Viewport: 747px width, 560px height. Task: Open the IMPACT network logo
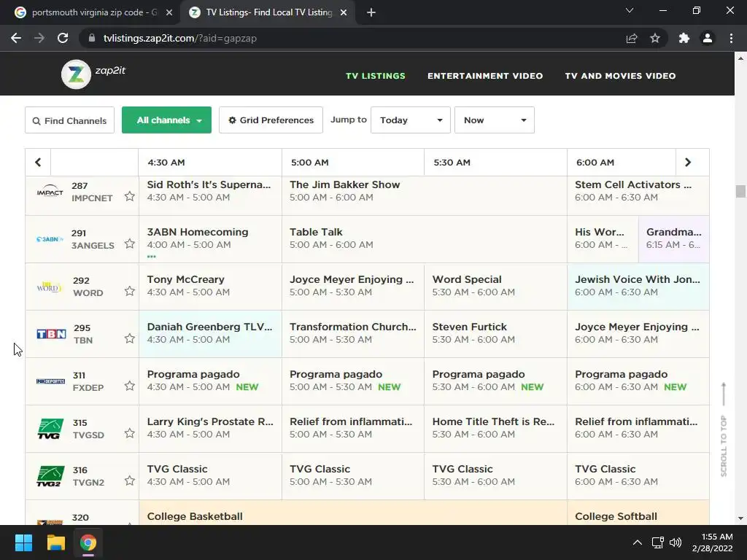click(50, 192)
